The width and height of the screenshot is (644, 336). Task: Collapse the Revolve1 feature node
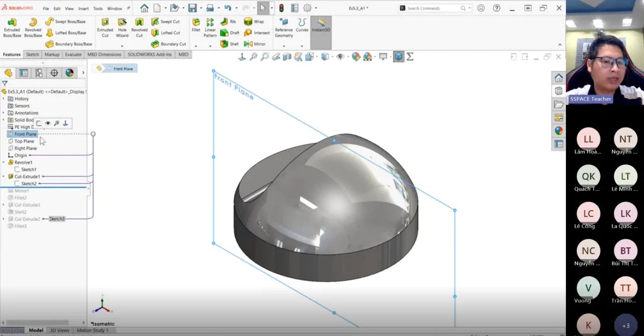coord(4,162)
